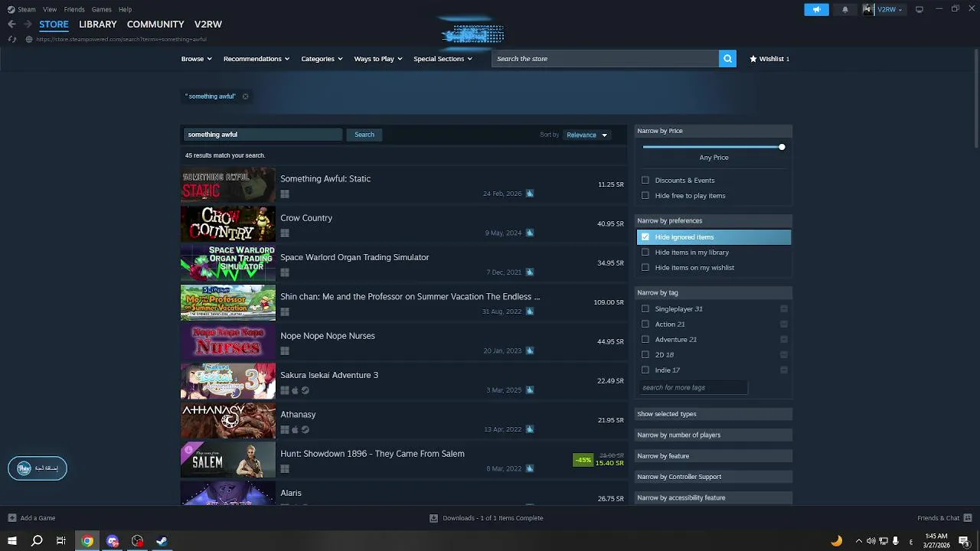The height and width of the screenshot is (551, 980).
Task: Remove the "something awful" search tag
Action: pos(245,96)
